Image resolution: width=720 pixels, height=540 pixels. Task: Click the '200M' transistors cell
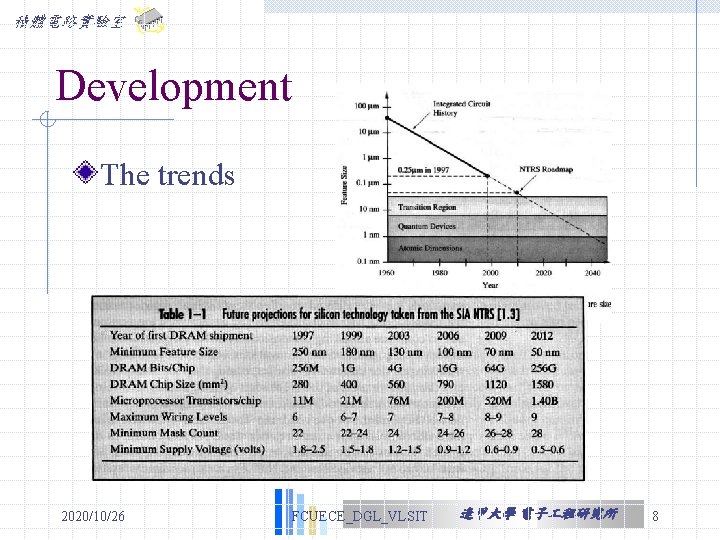pos(450,401)
